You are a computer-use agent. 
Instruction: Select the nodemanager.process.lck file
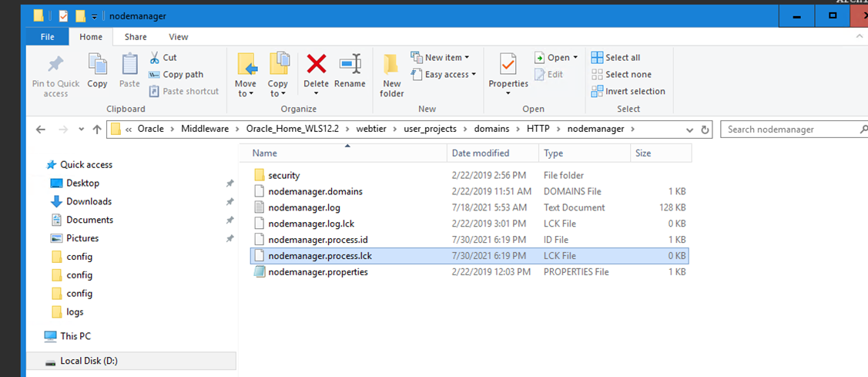coord(470,256)
